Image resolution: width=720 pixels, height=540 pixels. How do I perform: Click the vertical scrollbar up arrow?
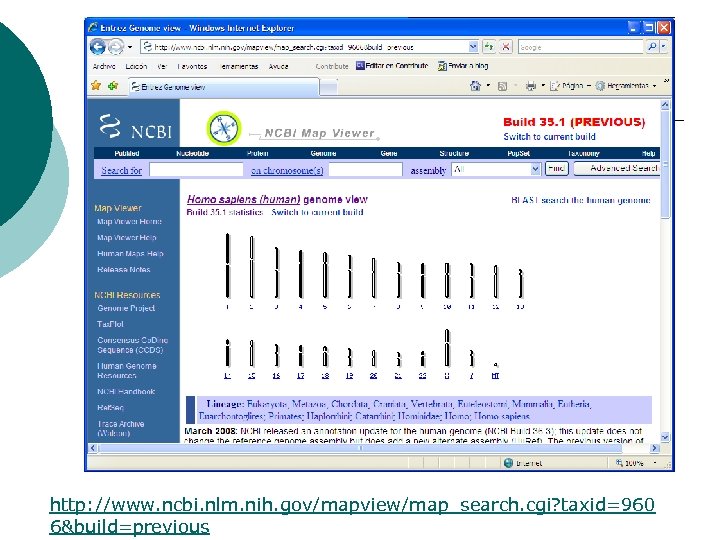pos(664,105)
